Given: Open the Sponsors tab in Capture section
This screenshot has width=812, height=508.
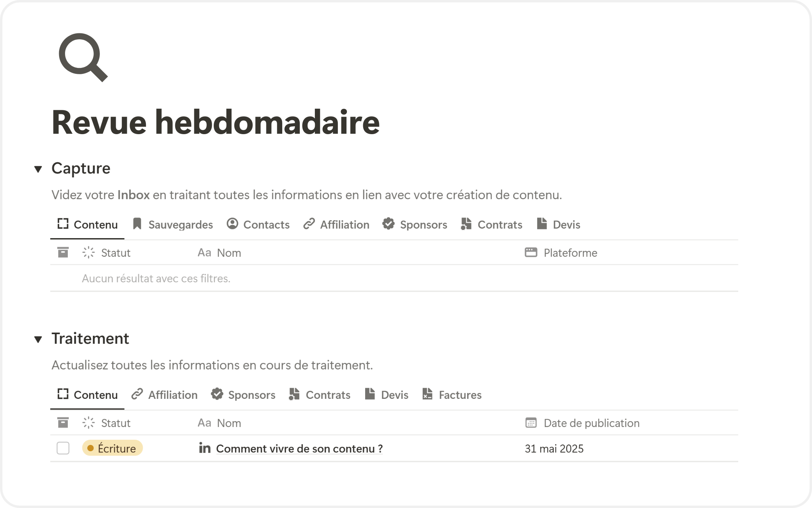Looking at the screenshot, I should coord(415,225).
